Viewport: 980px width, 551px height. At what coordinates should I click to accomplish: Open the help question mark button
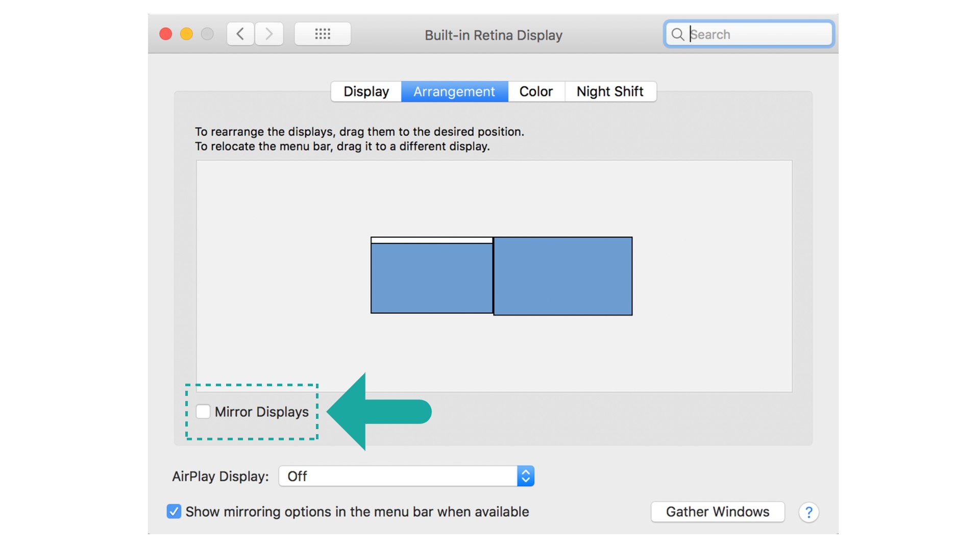click(x=808, y=512)
